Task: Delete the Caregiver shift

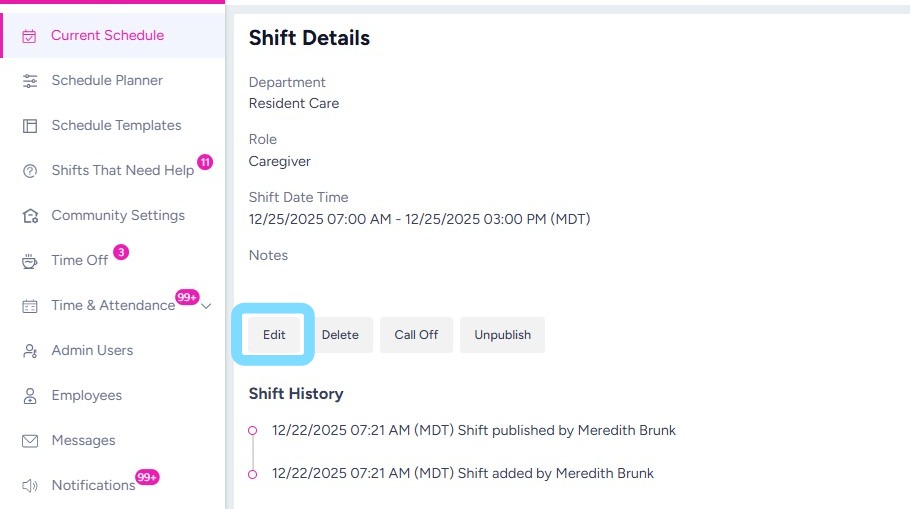Action: [340, 335]
